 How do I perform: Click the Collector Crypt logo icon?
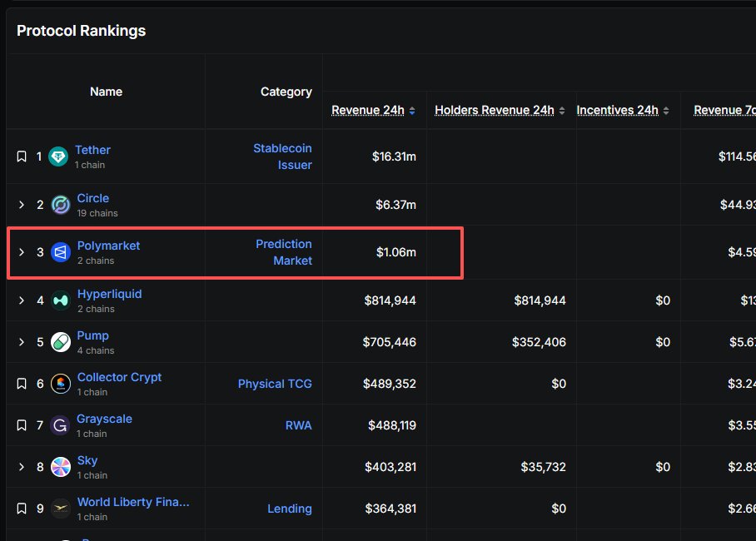61,384
